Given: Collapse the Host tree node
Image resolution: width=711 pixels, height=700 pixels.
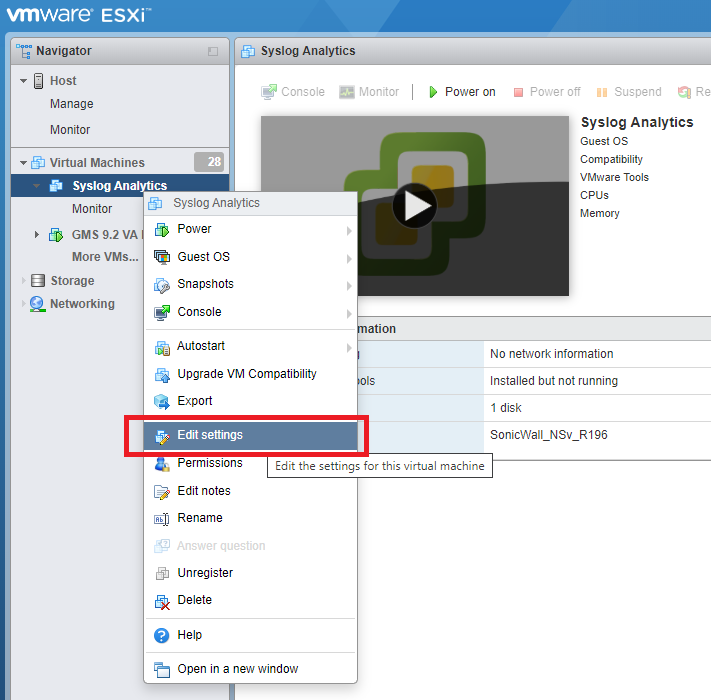Looking at the screenshot, I should click(23, 81).
